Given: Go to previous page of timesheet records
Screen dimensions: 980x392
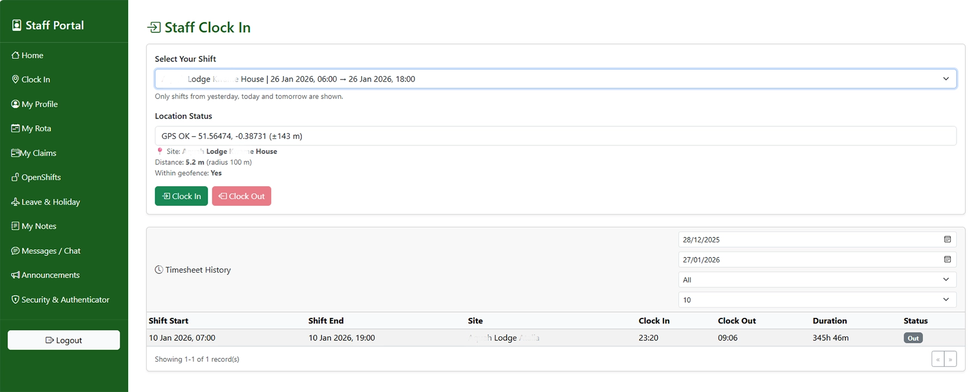Looking at the screenshot, I should click(x=938, y=359).
